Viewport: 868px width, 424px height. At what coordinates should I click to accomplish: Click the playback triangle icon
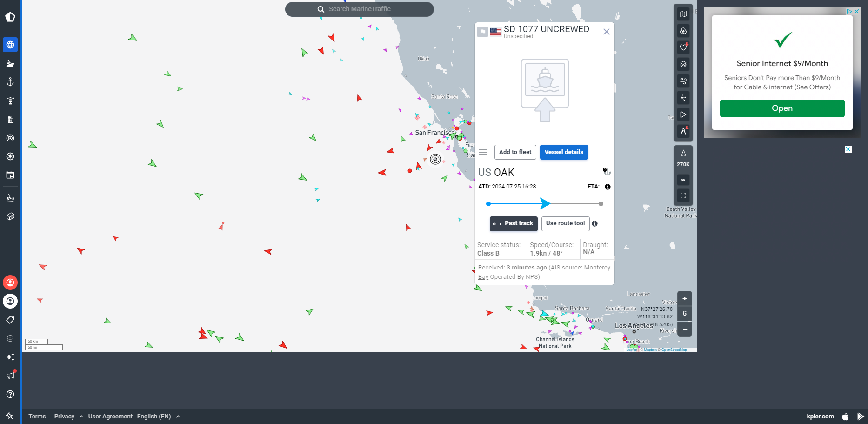[683, 114]
